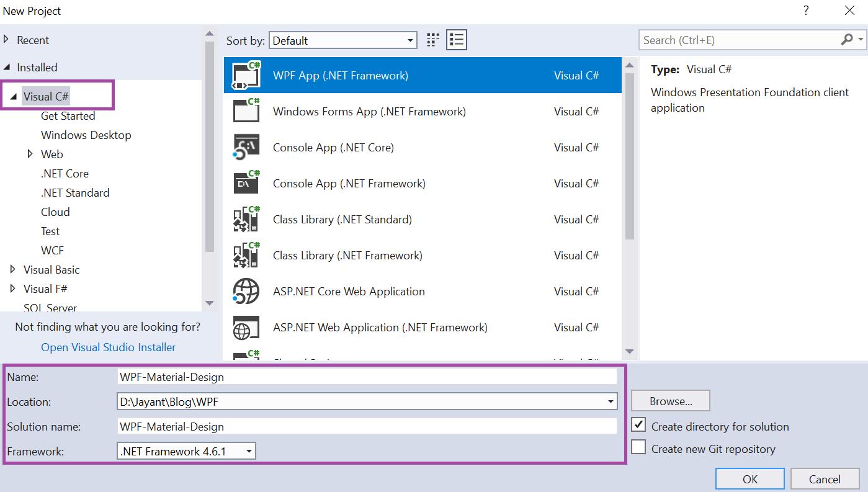Select Class Library (.NET Framework) template name
Viewport: 868px width, 492px height.
click(x=347, y=256)
